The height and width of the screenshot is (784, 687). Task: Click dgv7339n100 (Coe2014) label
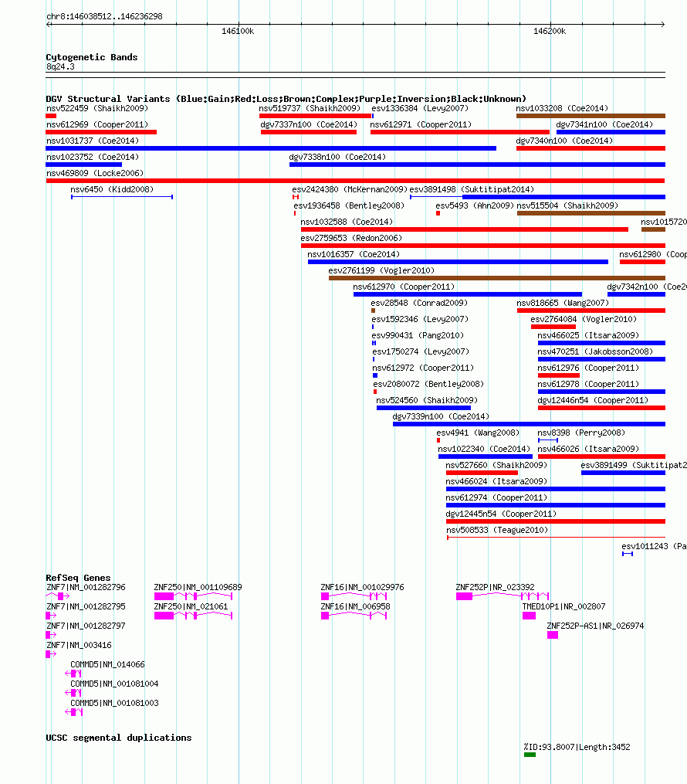tap(441, 416)
